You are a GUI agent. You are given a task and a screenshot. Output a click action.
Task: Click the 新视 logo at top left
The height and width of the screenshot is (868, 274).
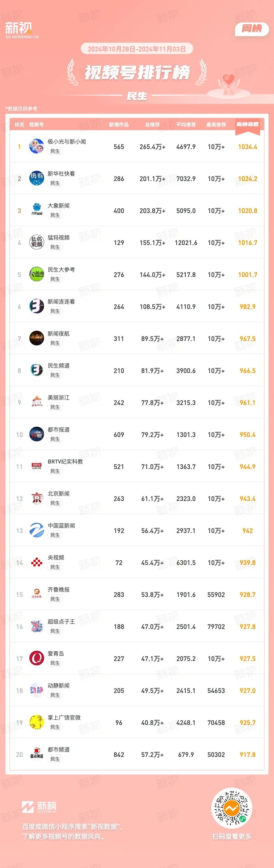(20, 30)
